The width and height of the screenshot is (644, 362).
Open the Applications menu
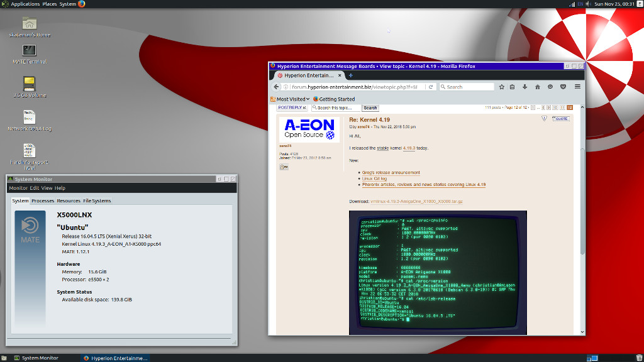(25, 4)
